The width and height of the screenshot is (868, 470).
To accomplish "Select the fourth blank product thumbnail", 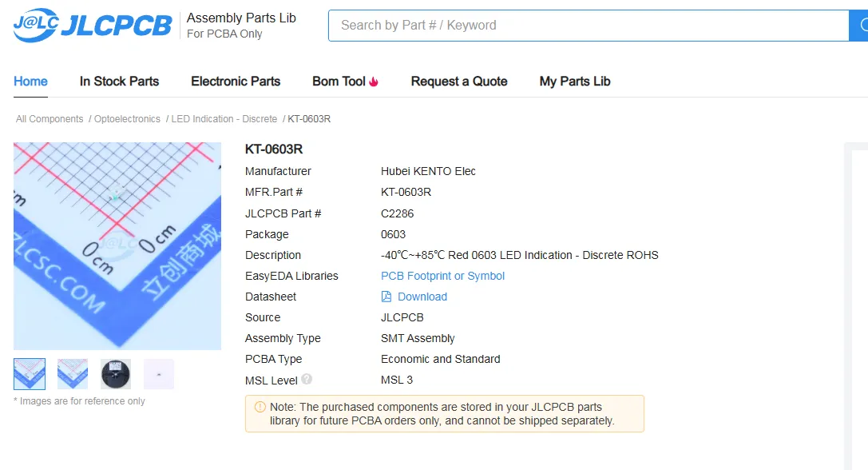I will pos(159,374).
